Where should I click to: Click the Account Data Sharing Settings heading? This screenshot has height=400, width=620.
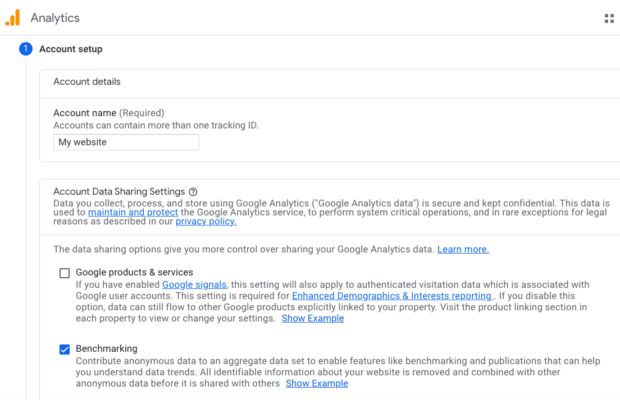tap(119, 191)
